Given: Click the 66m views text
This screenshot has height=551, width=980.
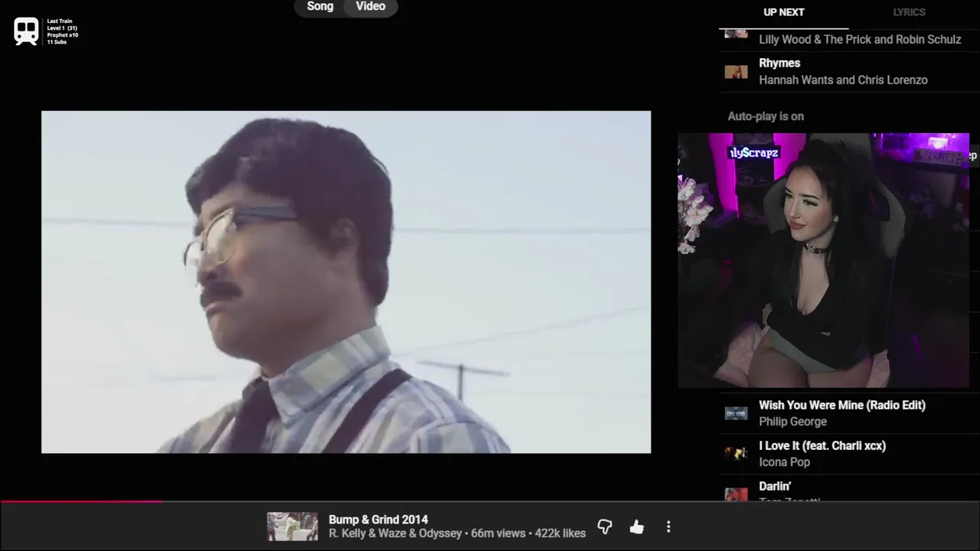Looking at the screenshot, I should point(498,533).
